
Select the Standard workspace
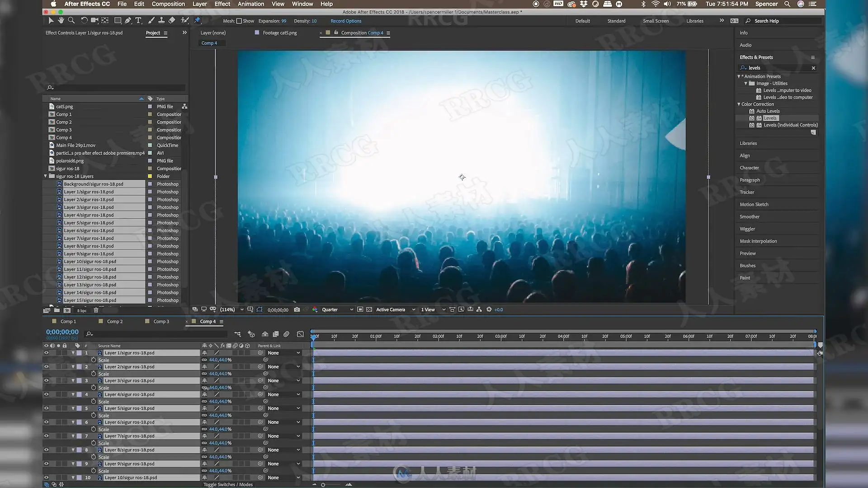tap(616, 21)
